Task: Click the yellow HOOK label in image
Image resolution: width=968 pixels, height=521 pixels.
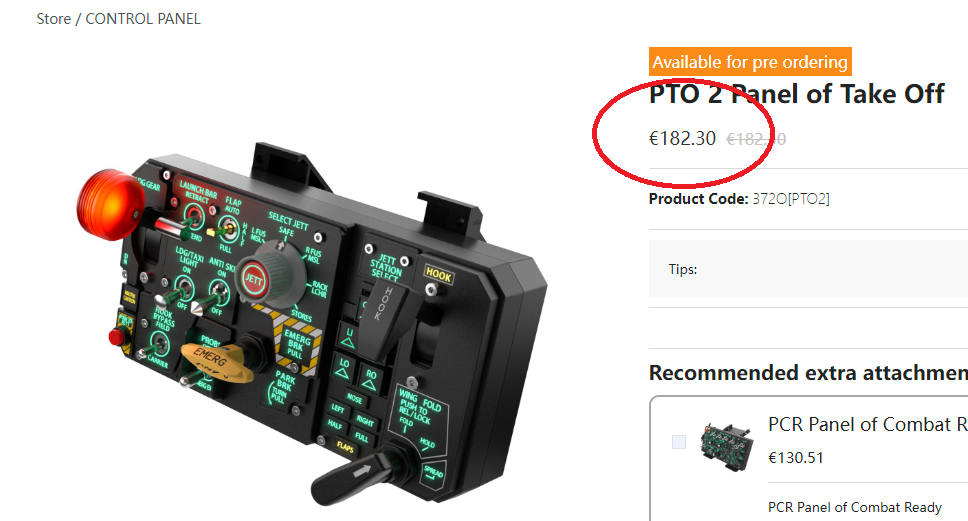Action: (x=438, y=275)
